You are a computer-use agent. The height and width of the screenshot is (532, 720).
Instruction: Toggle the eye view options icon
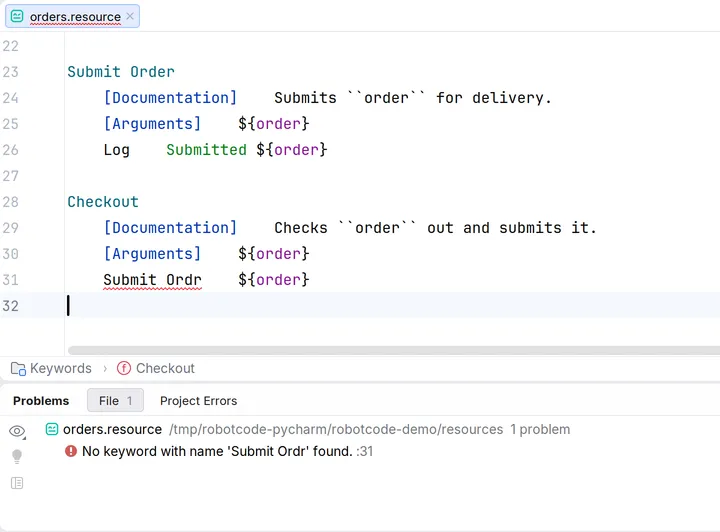pos(17,431)
